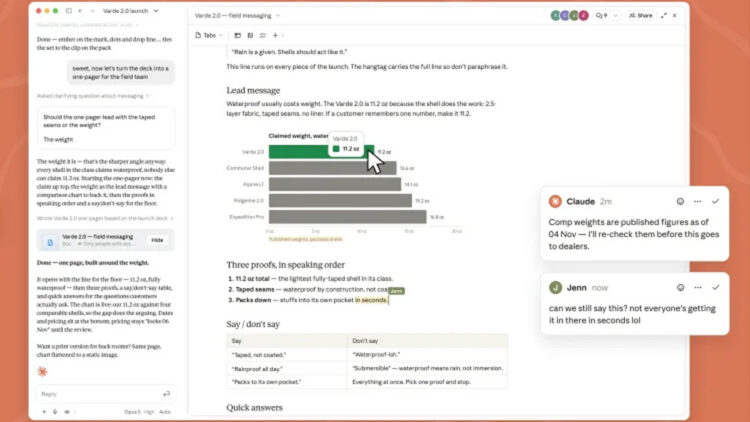
Task: Click the 'The weight' answer in chat
Action: click(58, 140)
